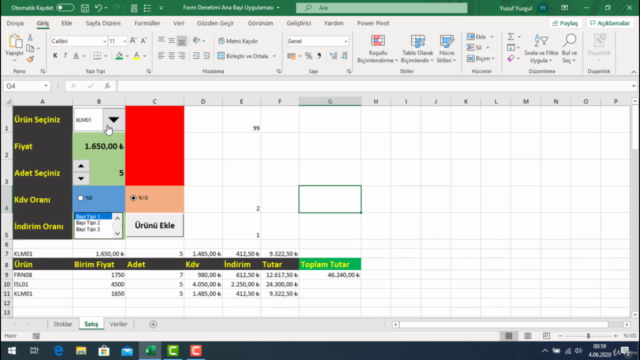The height and width of the screenshot is (360, 640).
Task: Click the Açıklamalar comments button
Action: (x=610, y=23)
